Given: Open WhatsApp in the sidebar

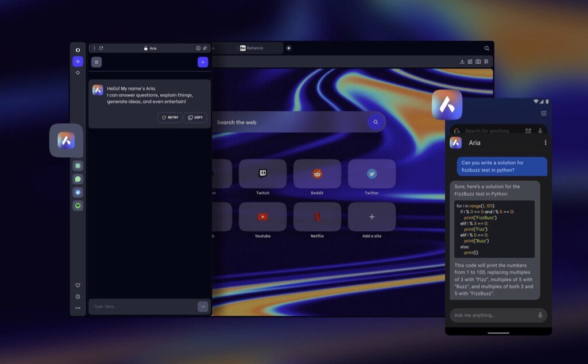Looking at the screenshot, I should point(78,179).
